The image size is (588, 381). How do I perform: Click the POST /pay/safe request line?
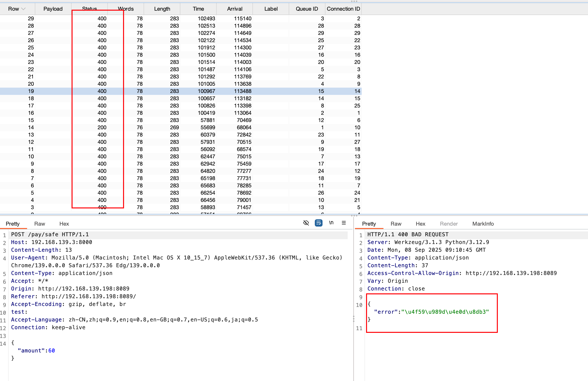[x=50, y=235]
